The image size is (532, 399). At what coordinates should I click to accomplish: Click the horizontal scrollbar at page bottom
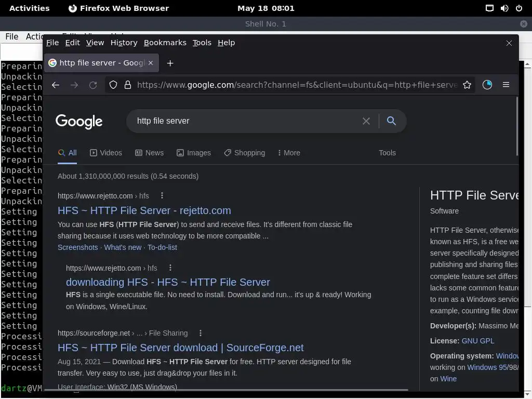click(225, 390)
